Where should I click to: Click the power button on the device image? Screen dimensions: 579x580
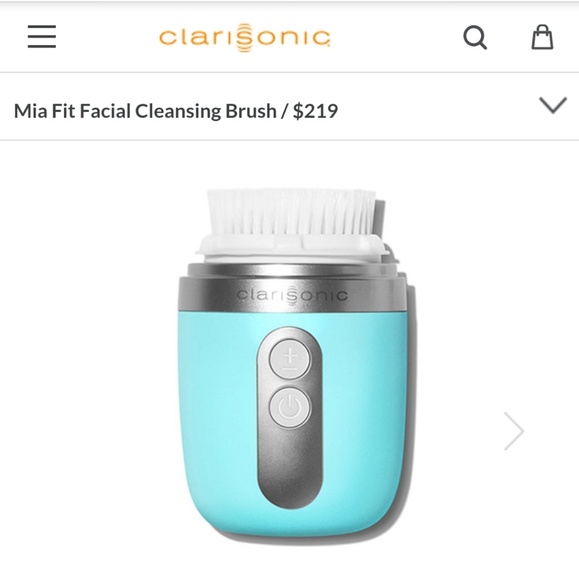(x=290, y=408)
